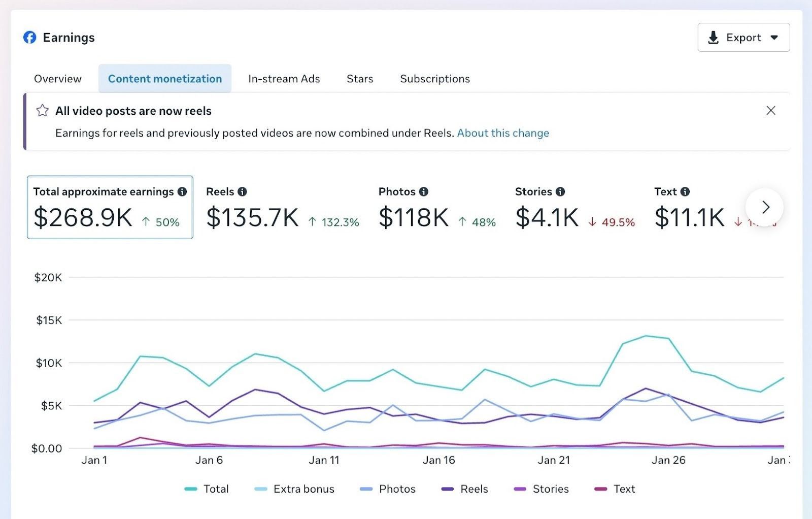Click the info icon beside Text metric
This screenshot has height=519, width=812.
[x=685, y=191]
